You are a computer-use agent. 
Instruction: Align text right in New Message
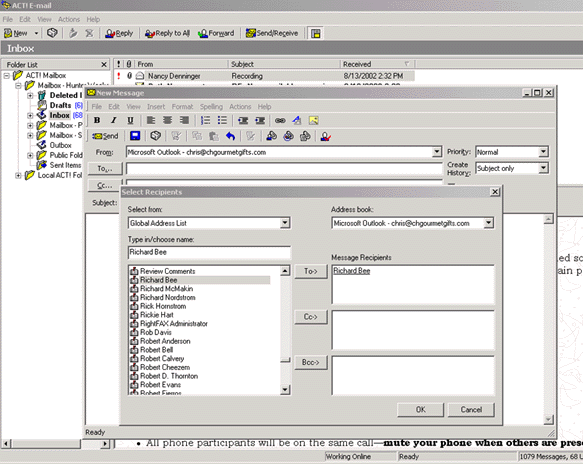pos(184,120)
